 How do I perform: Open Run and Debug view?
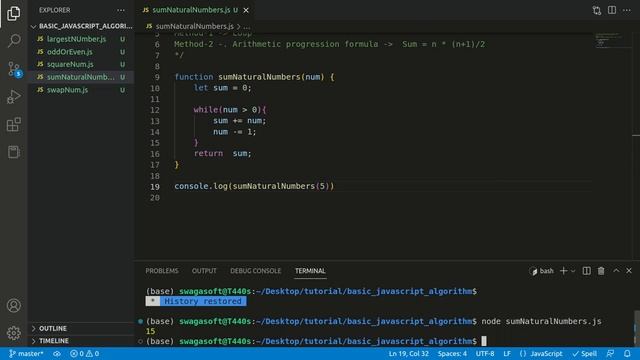click(13, 97)
